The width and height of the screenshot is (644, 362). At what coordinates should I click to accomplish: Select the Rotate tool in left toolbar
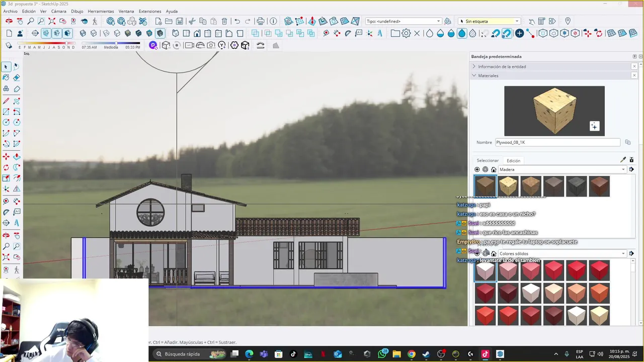6,167
